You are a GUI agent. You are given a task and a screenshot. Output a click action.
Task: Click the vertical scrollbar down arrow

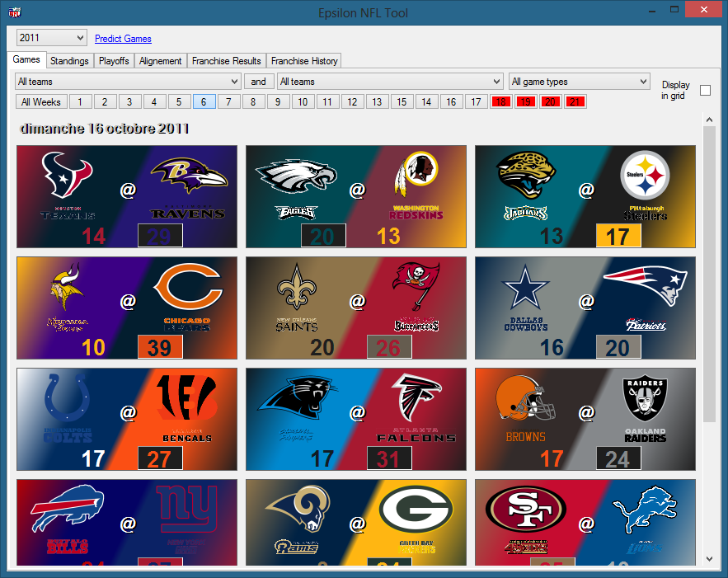709,559
